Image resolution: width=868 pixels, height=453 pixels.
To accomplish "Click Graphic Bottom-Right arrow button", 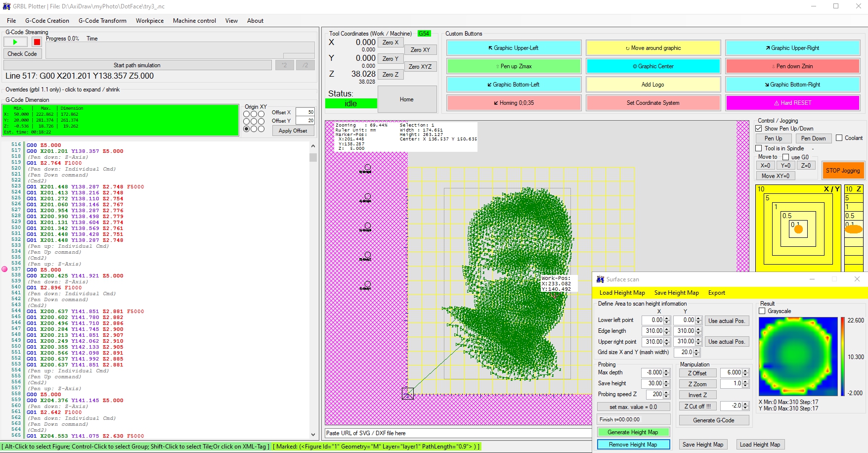I will pos(792,85).
